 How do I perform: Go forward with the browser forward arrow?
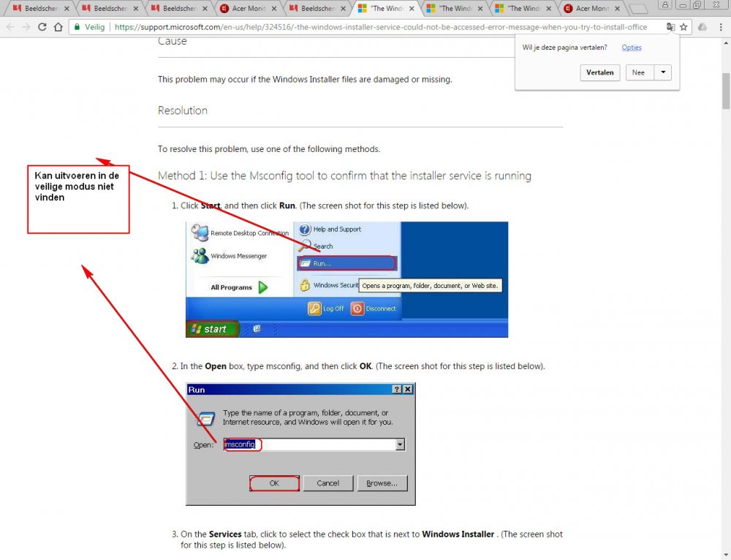[26, 27]
